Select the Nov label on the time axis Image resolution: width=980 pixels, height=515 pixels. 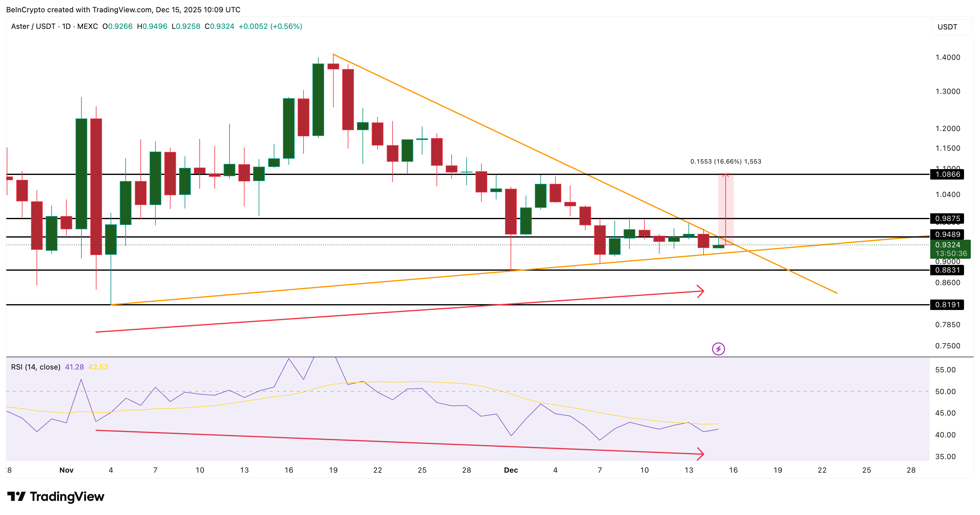point(67,470)
